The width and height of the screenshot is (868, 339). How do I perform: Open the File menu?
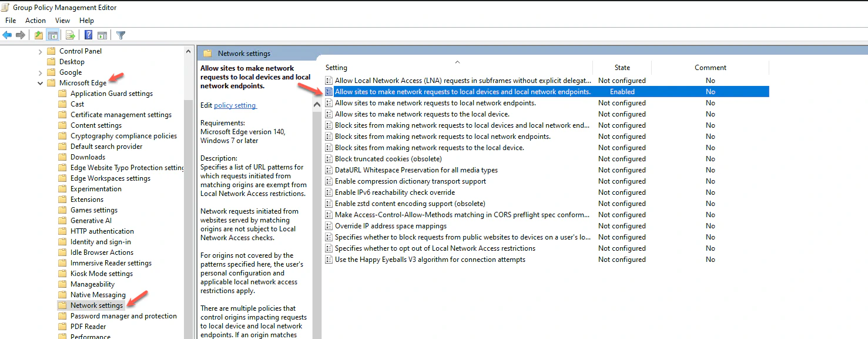(11, 21)
